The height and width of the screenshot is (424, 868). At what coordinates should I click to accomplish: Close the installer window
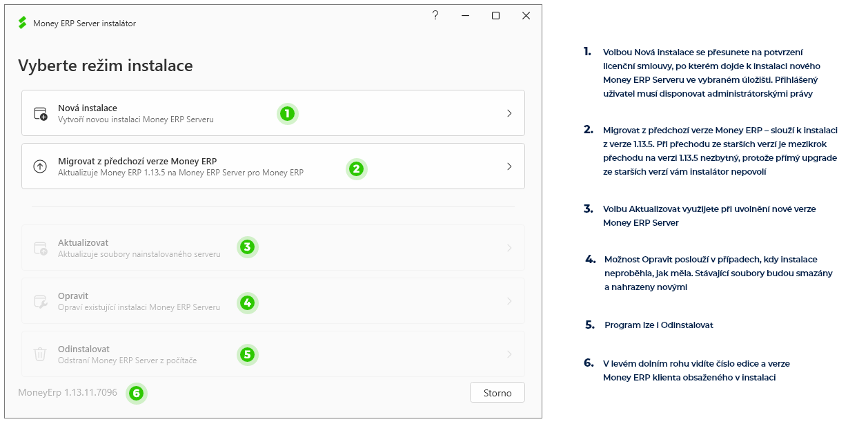[526, 15]
